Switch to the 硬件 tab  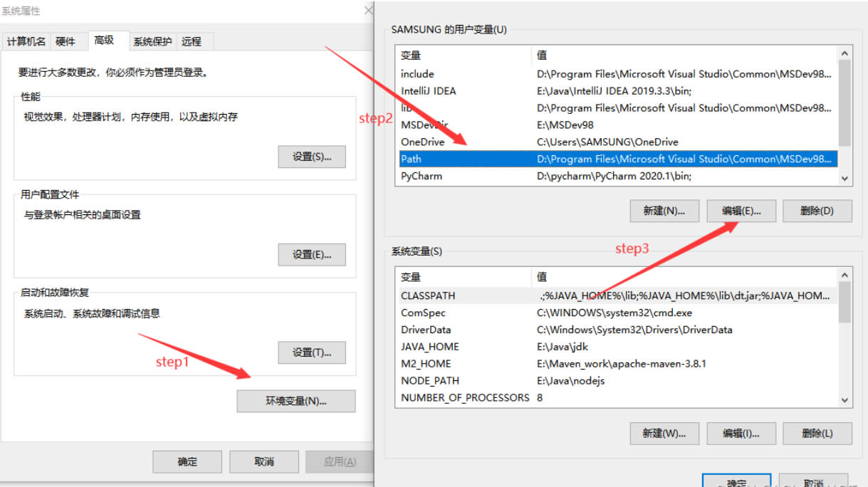[66, 41]
